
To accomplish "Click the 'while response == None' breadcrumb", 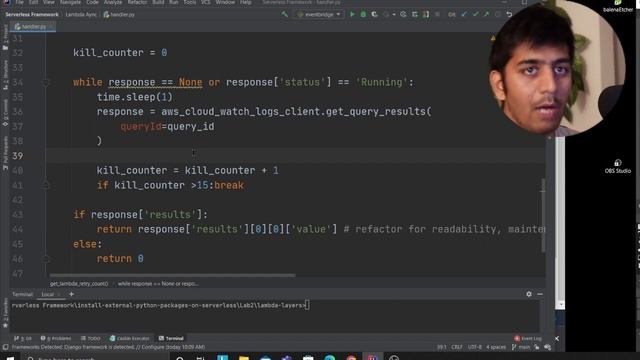I will (158, 284).
